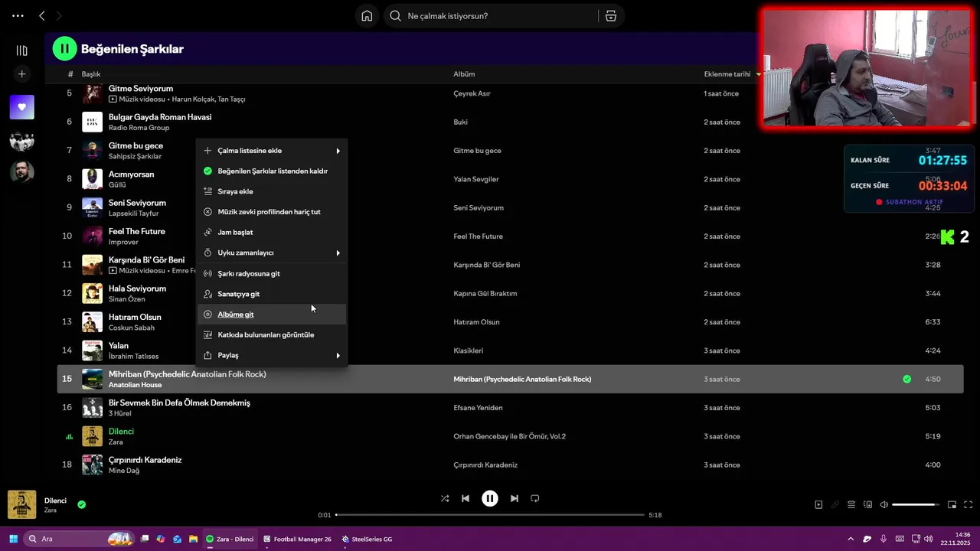Show hidden system tray icons chevron

851,539
